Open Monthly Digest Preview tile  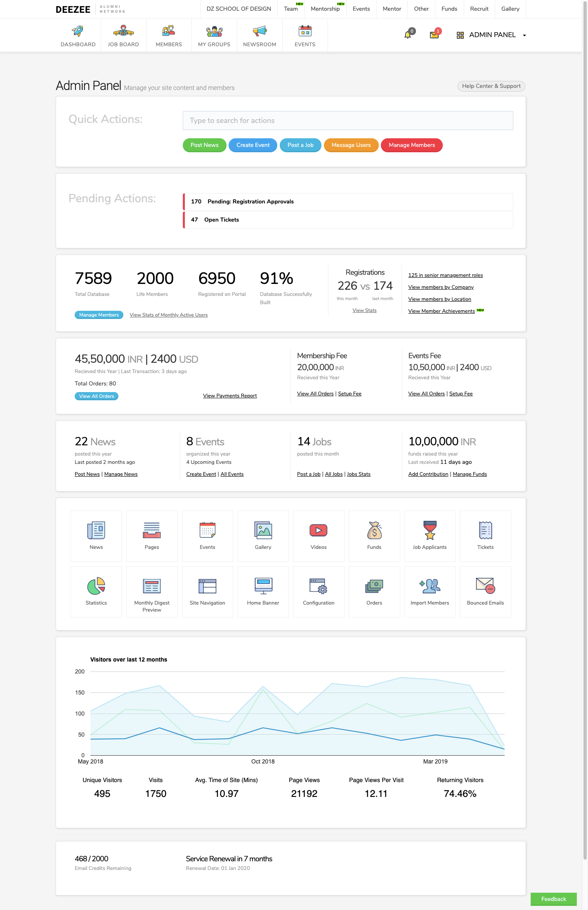[152, 592]
